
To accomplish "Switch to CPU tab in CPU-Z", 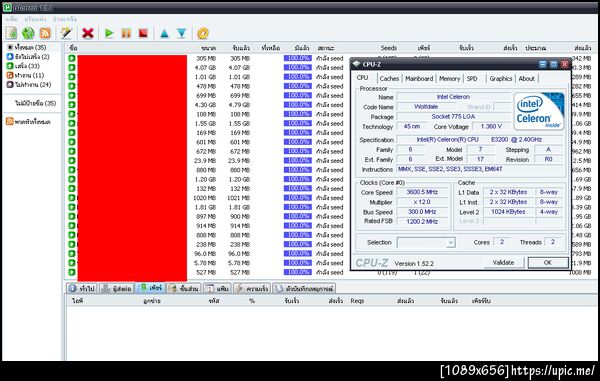I will [362, 78].
